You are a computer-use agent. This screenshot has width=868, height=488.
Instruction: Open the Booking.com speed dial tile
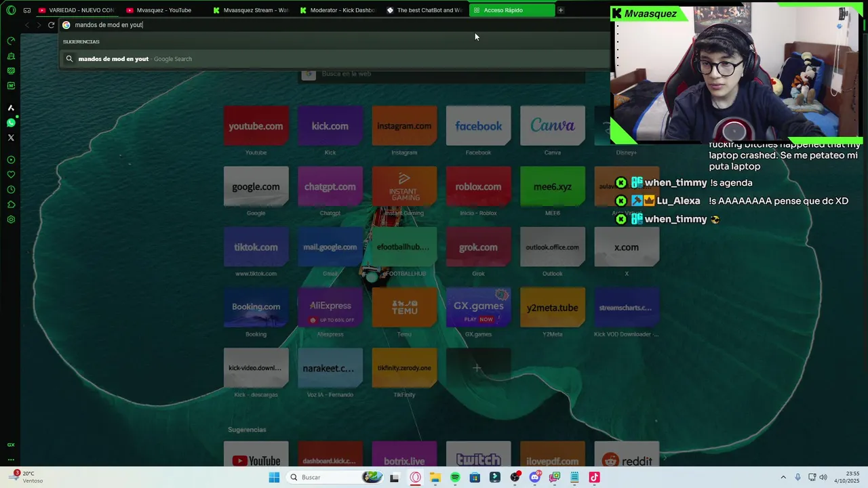point(256,307)
